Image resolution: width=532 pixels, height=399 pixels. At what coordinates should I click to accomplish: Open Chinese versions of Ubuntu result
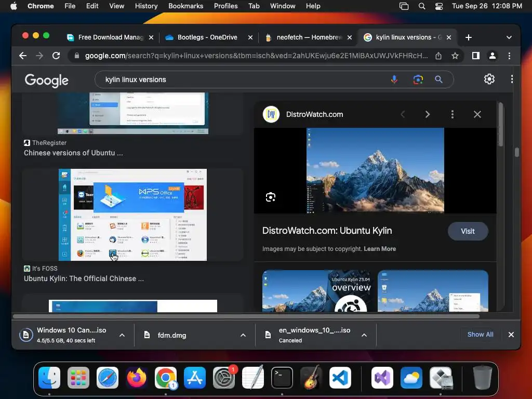[73, 153]
